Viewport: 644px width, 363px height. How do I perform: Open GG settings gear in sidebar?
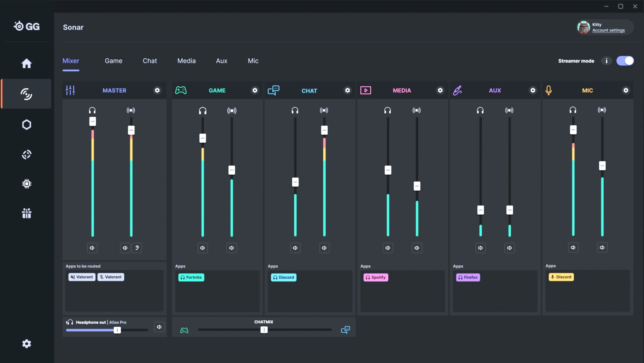coord(27,344)
